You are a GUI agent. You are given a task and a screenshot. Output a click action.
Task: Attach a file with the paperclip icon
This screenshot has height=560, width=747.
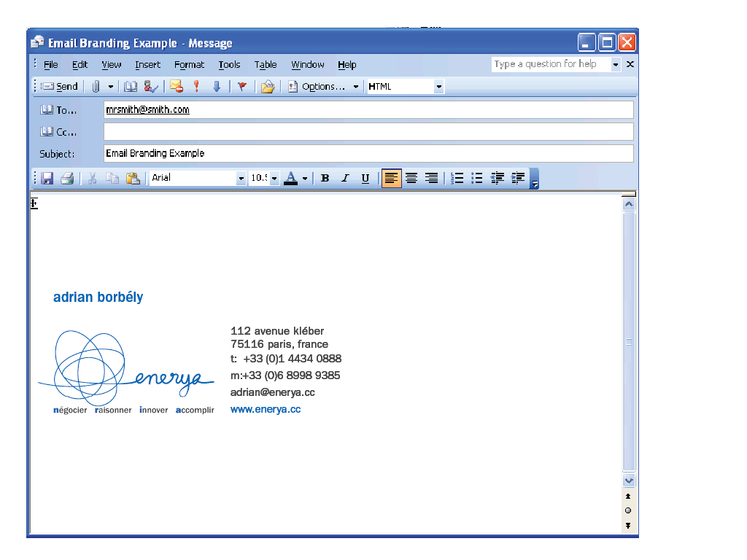[96, 87]
